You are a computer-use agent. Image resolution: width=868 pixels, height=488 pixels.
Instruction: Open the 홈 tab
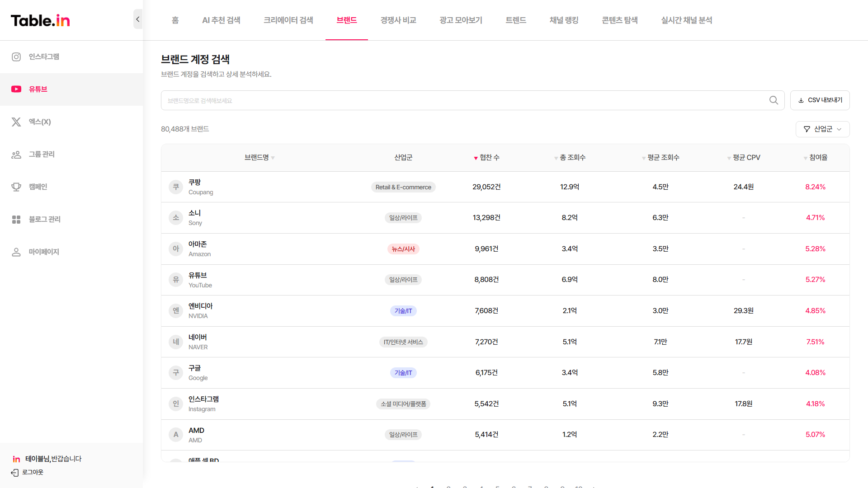pyautogui.click(x=175, y=20)
